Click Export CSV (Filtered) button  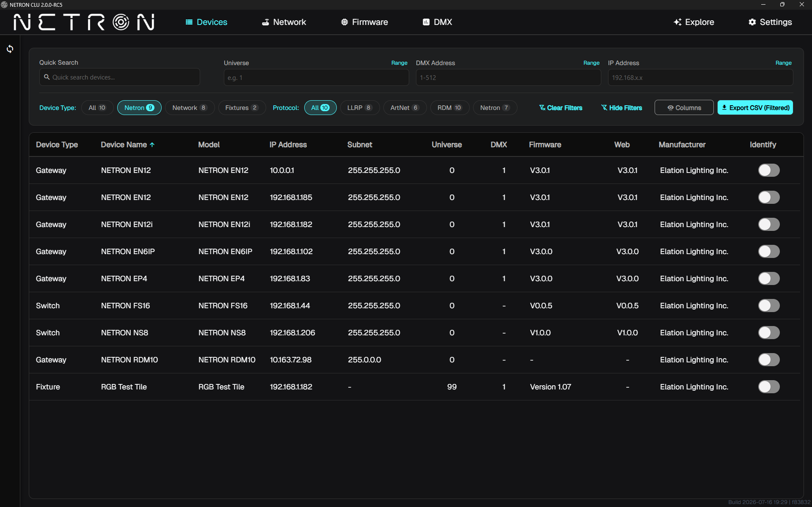point(755,108)
